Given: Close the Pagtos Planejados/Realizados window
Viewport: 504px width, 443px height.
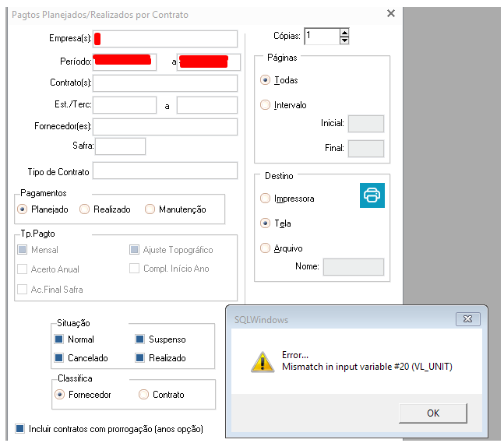Looking at the screenshot, I should click(391, 13).
